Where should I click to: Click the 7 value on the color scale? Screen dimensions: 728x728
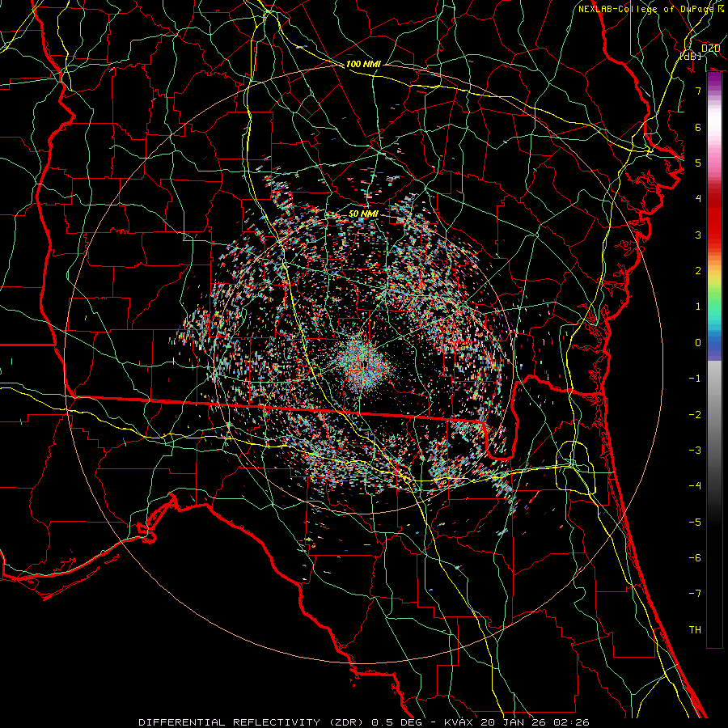(698, 91)
